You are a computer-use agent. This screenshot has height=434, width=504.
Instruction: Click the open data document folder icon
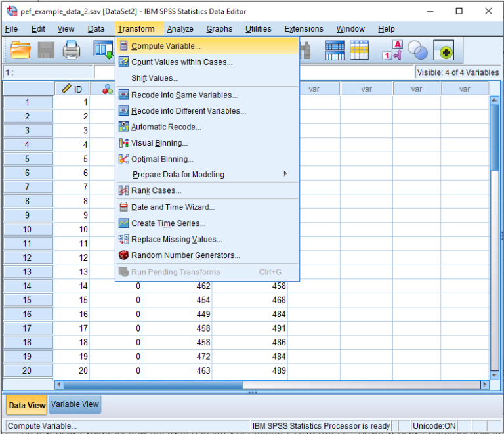click(20, 51)
